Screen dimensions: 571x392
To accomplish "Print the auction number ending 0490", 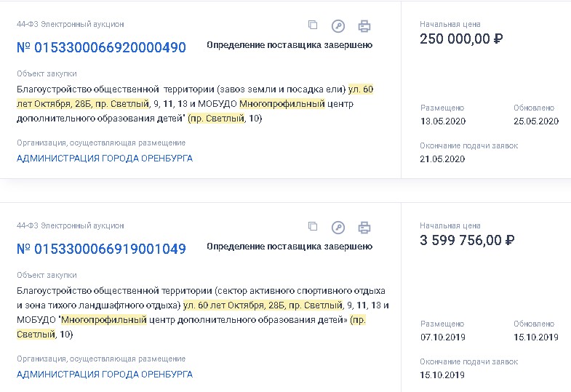I will 364,26.
